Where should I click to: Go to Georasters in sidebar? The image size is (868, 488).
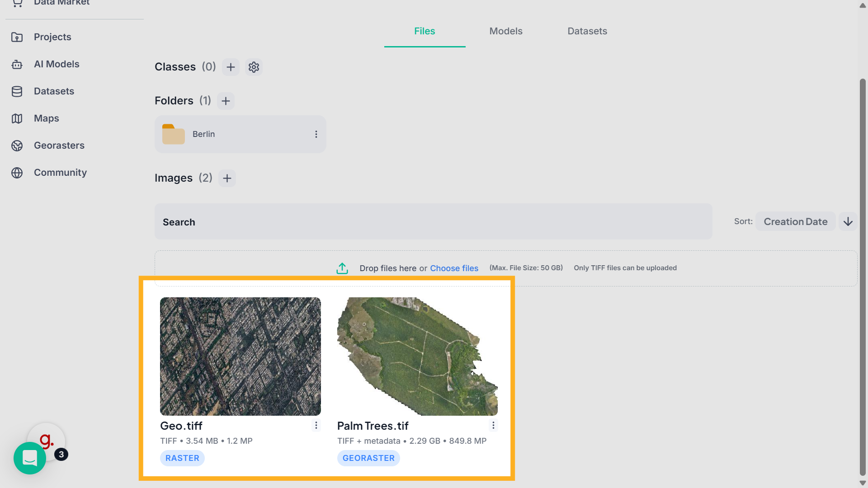pos(59,145)
